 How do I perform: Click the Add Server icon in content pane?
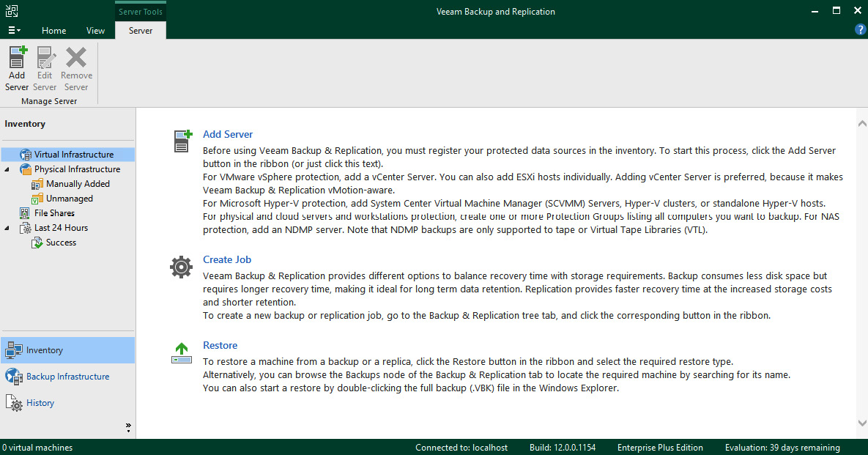point(182,141)
